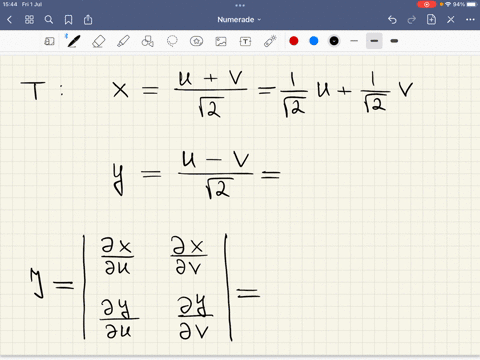This screenshot has width=480, height=360.
Task: Select the Pen tool
Action: coord(73,41)
